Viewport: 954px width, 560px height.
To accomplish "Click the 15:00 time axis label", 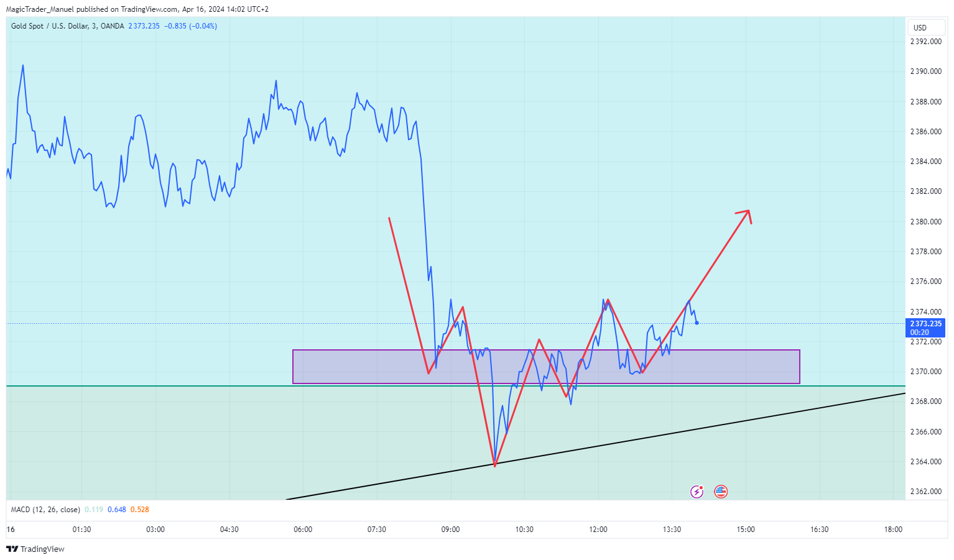I will click(746, 530).
